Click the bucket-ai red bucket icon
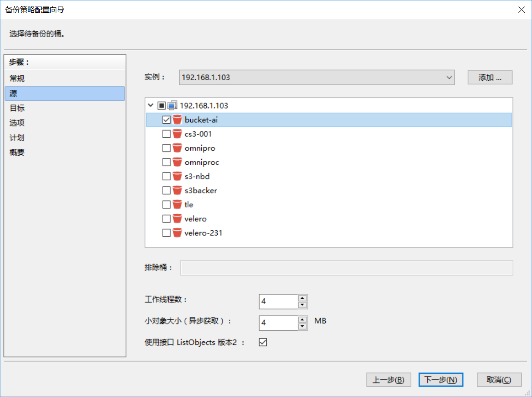The height and width of the screenshot is (397, 532). [177, 120]
